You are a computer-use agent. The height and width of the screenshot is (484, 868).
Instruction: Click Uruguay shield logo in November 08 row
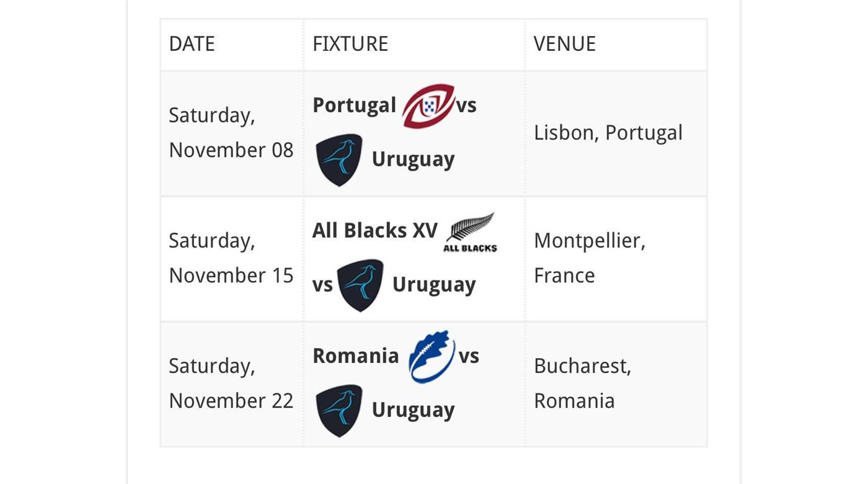coord(339,159)
